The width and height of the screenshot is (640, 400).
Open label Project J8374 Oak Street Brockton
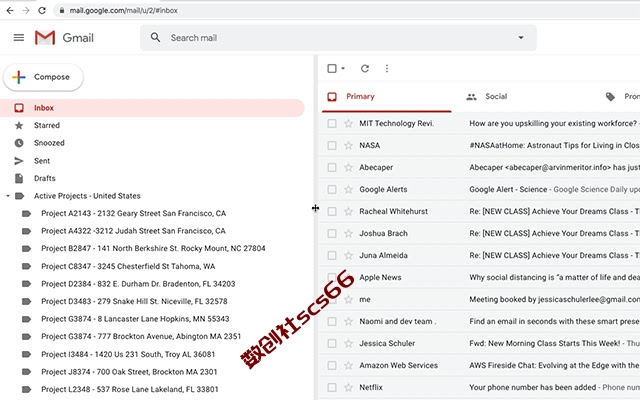pos(129,372)
